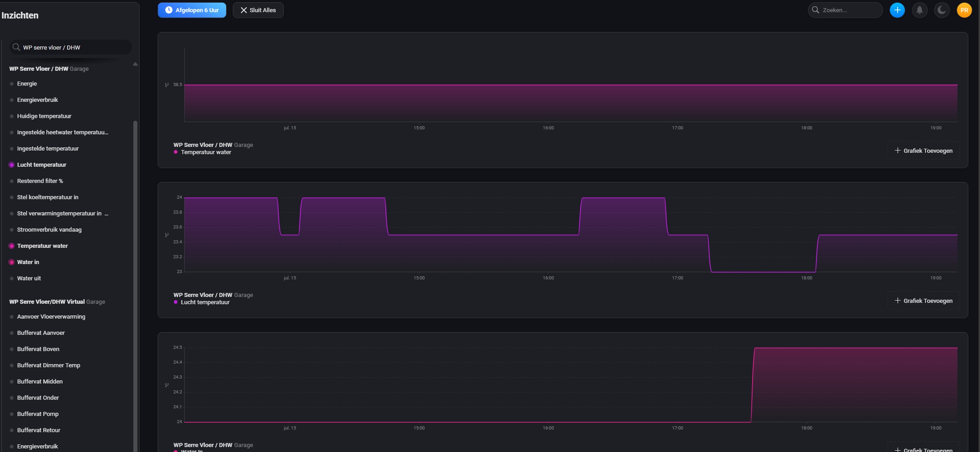Click the plot area of the Temperatuur water chart
This screenshot has width=980, height=452.
pyautogui.click(x=571, y=85)
